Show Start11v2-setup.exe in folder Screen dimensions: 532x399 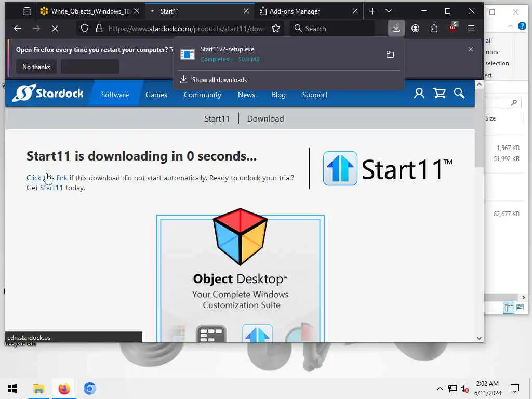pos(390,54)
